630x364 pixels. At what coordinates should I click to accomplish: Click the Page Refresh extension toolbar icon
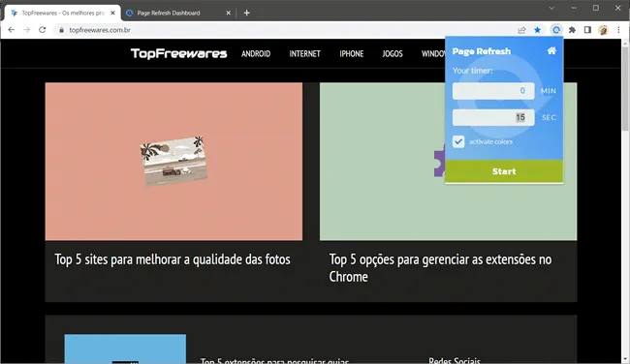(x=556, y=30)
